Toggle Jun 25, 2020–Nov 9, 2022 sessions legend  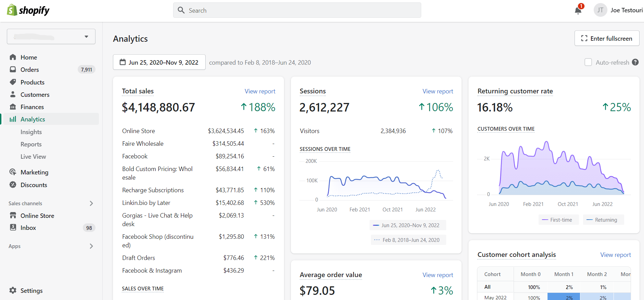pos(408,225)
